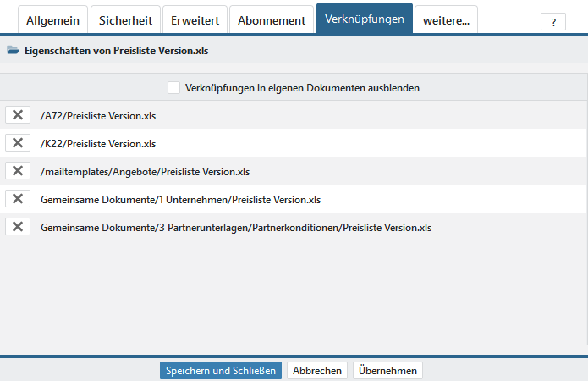This screenshot has height=381, width=588.
Task: Remove the mailtemplates/Angebote link with X
Action: (17, 171)
